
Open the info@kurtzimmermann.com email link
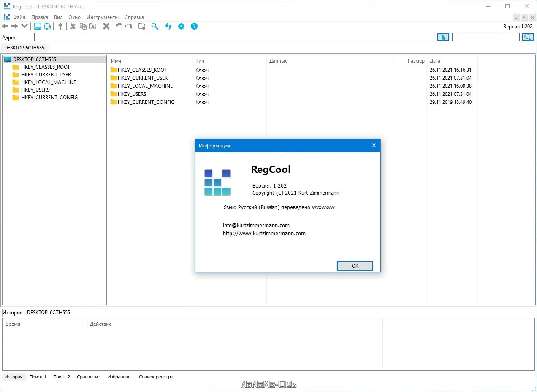pos(256,225)
